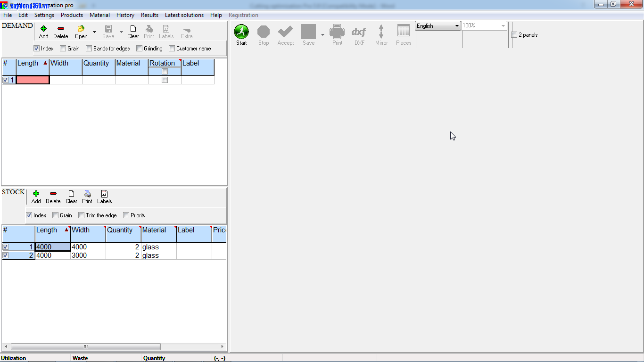Add a new stock row
Viewport: 644px width, 362px height.
[x=36, y=197]
